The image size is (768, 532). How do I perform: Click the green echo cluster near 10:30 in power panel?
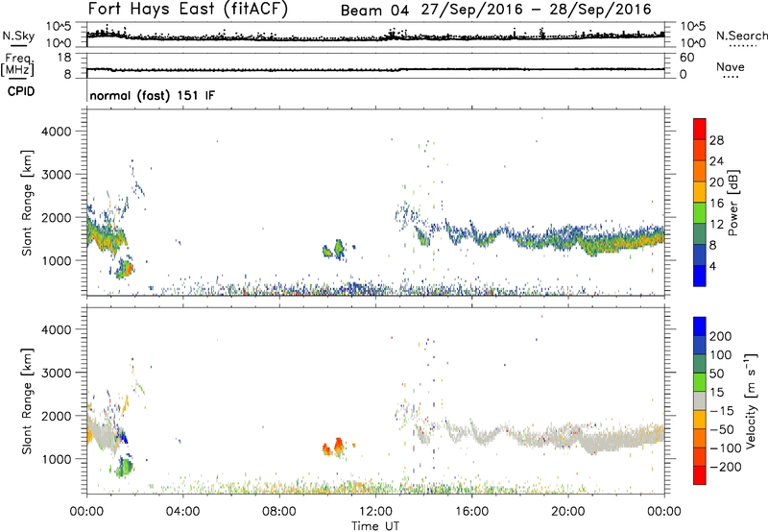tap(339, 249)
